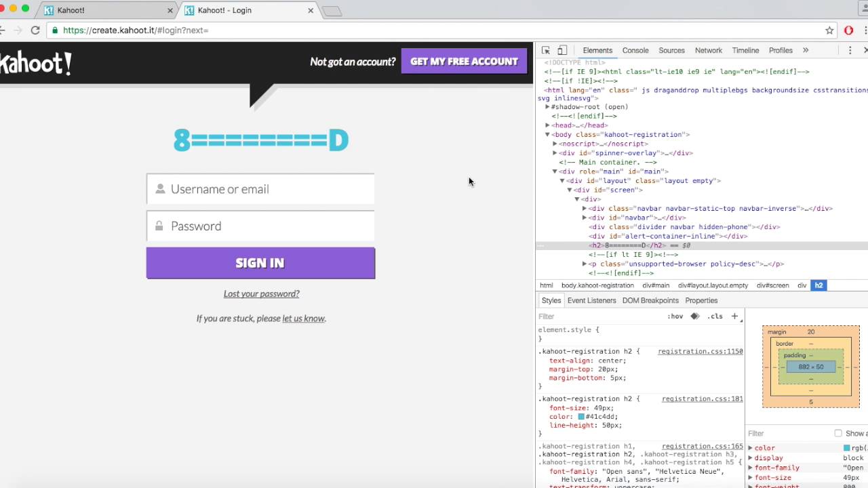This screenshot has height=488, width=868.
Task: Collapse the div role main node
Action: click(x=555, y=171)
